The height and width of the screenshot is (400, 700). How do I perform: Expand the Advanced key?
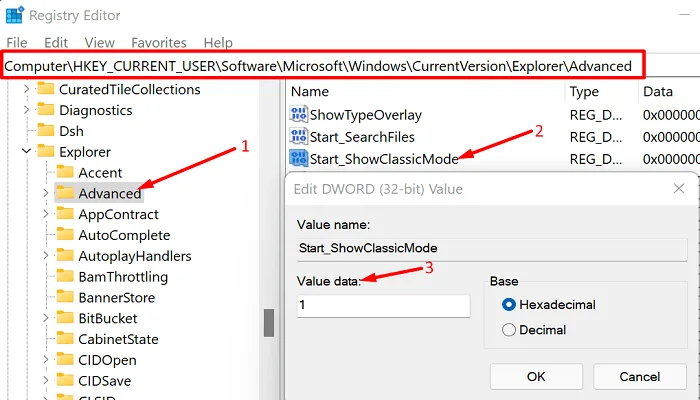(x=46, y=193)
